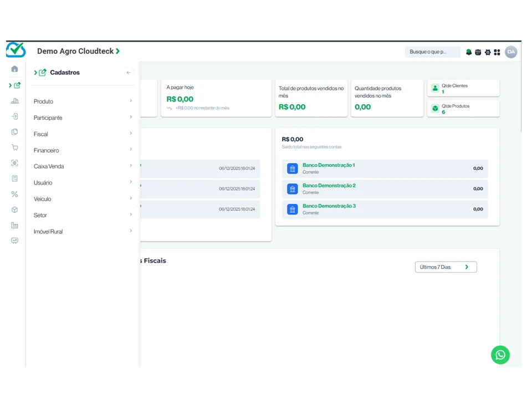Click the shopping cart sidebar icon
This screenshot has width=532, height=399.
14,147
